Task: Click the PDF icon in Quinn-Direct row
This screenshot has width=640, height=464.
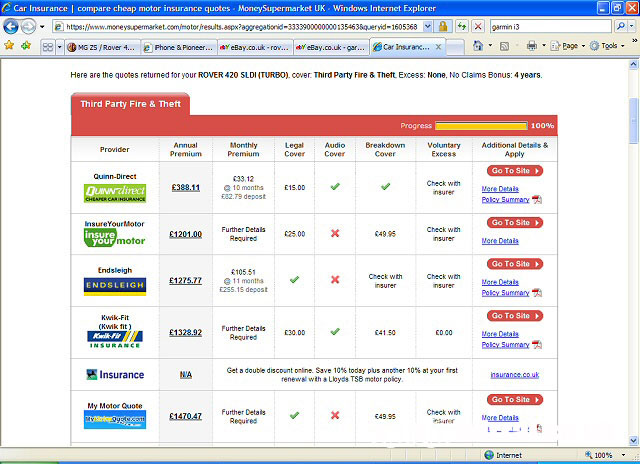Action: 537,200
